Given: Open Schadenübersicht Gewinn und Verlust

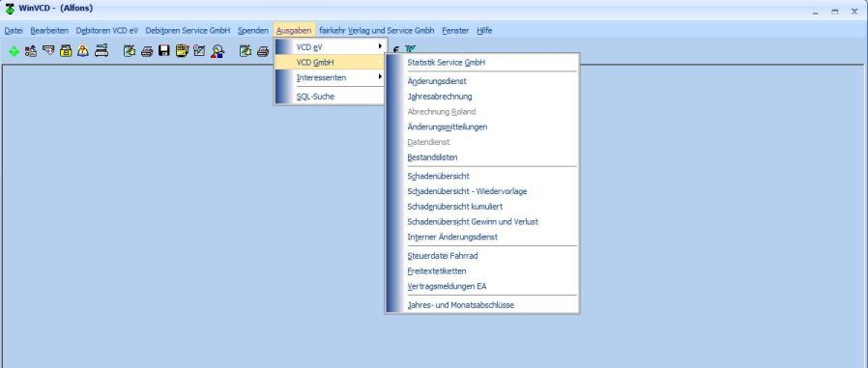Looking at the screenshot, I should pos(482,221).
